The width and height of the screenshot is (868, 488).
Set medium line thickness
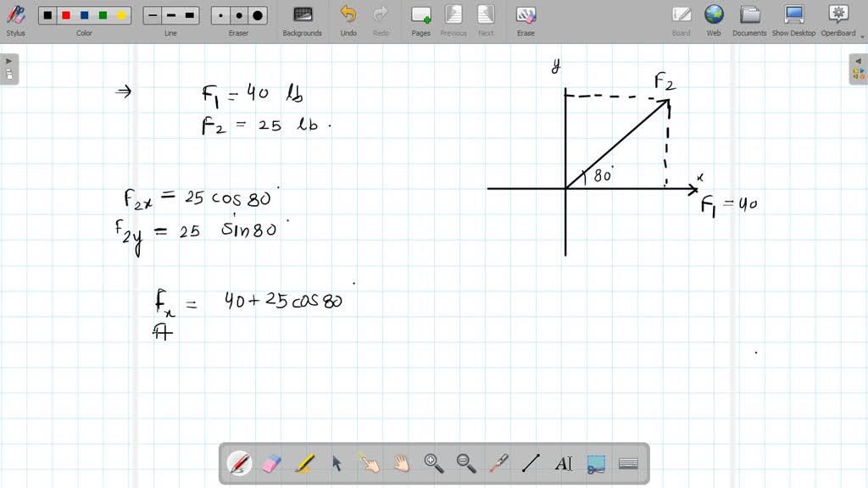170,14
